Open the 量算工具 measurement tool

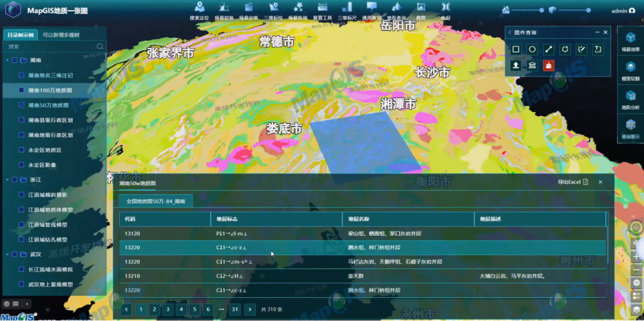[x=323, y=11]
